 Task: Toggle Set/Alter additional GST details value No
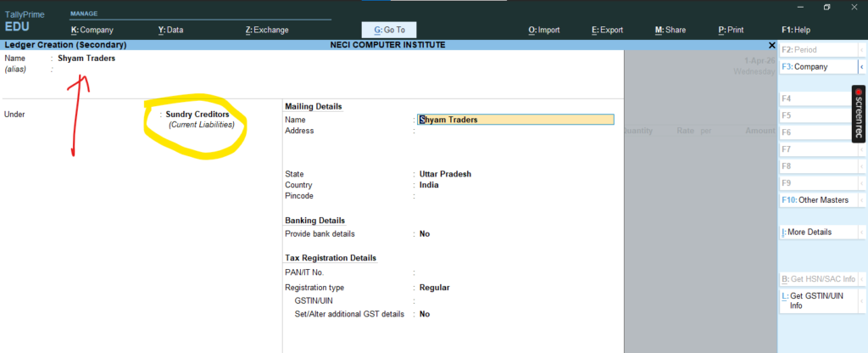pos(425,314)
